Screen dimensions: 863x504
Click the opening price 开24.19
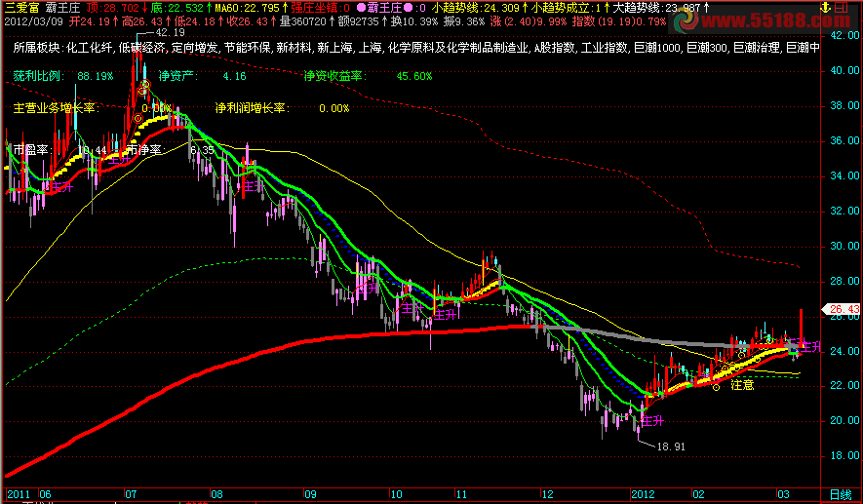click(89, 22)
